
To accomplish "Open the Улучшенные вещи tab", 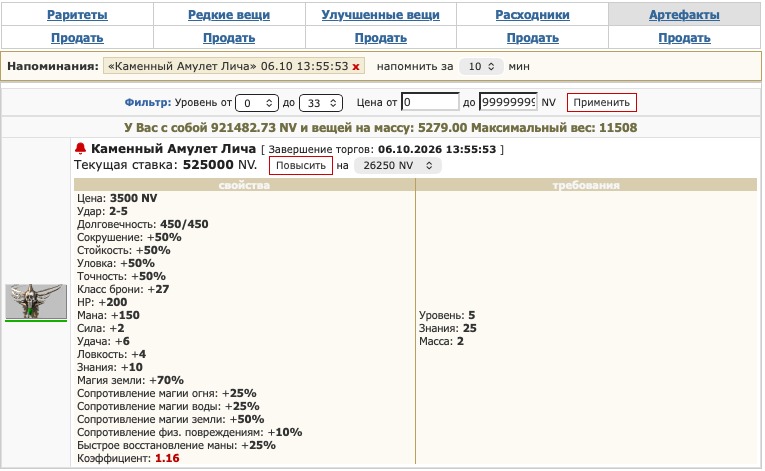I will (381, 15).
